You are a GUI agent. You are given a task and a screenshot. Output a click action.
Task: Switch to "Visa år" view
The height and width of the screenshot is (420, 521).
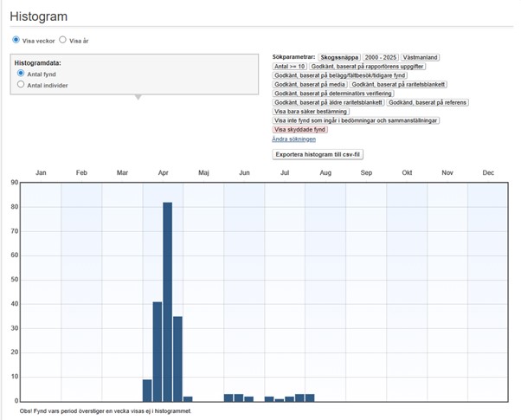[x=62, y=40]
